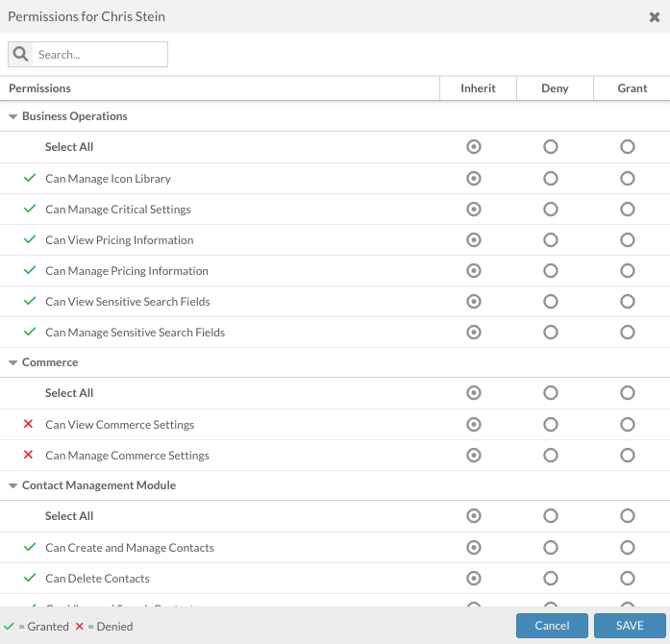Screen dimensions: 670x644
Task: Grant Can View Commerce Settings
Action: pyautogui.click(x=628, y=424)
